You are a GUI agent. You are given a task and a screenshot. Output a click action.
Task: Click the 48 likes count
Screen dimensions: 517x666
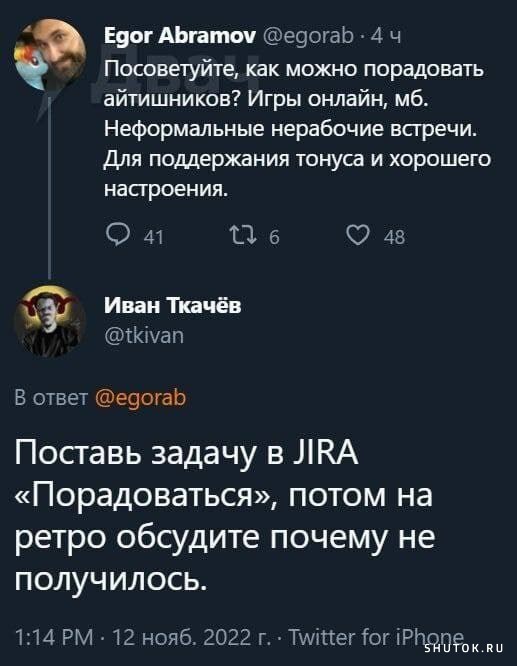(395, 237)
